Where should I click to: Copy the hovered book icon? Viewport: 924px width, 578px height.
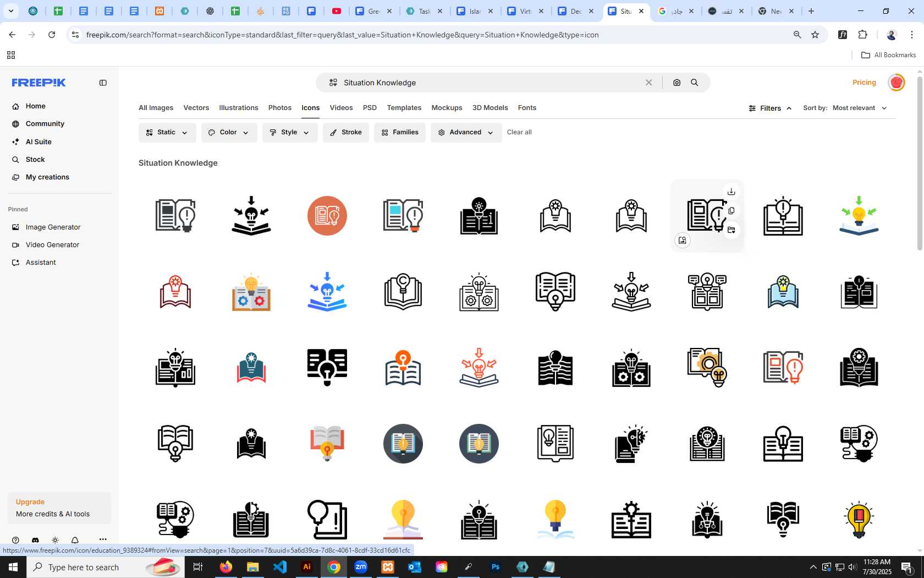pos(731,211)
